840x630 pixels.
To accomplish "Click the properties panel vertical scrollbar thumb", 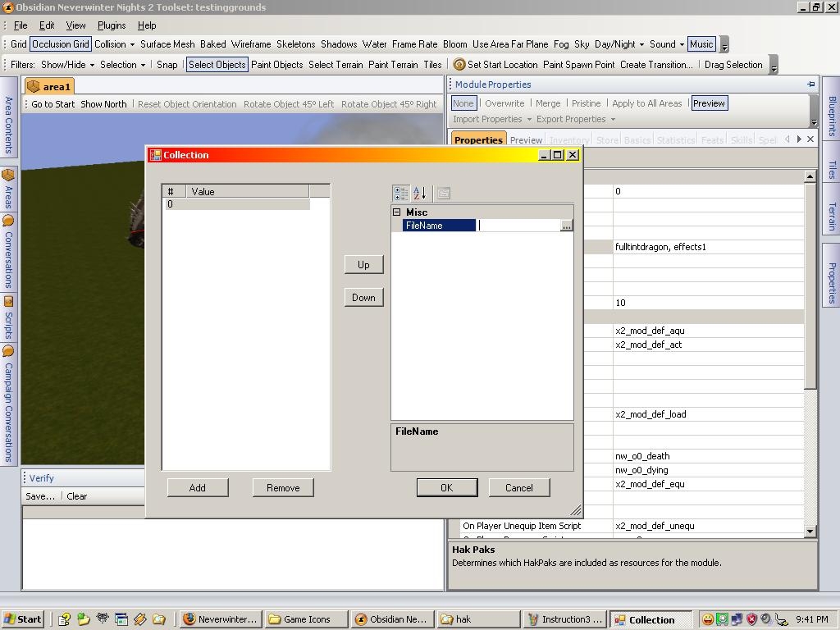I will [x=810, y=287].
